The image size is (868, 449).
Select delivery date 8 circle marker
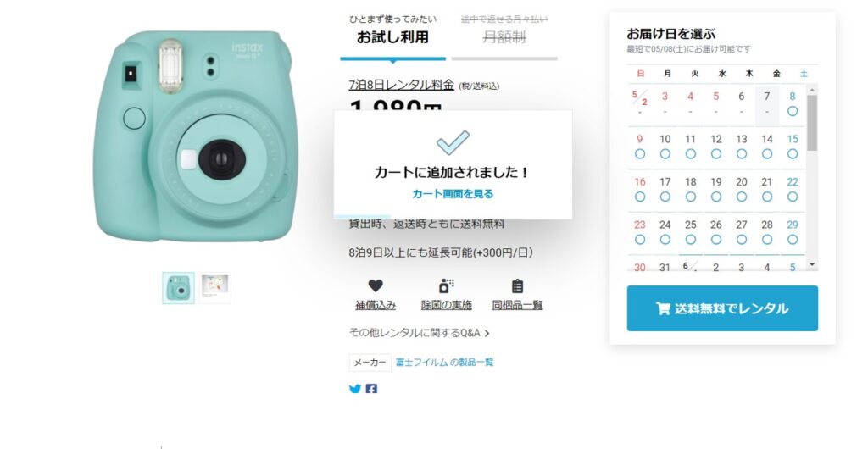pos(793,111)
